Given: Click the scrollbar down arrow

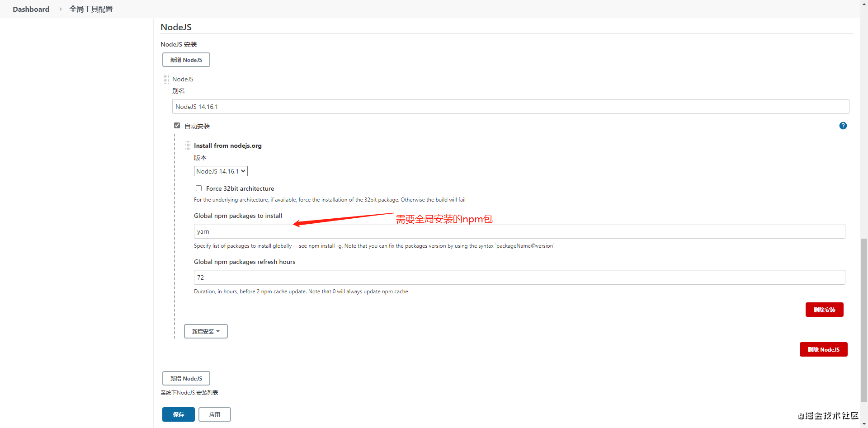Looking at the screenshot, I should pos(864,424).
